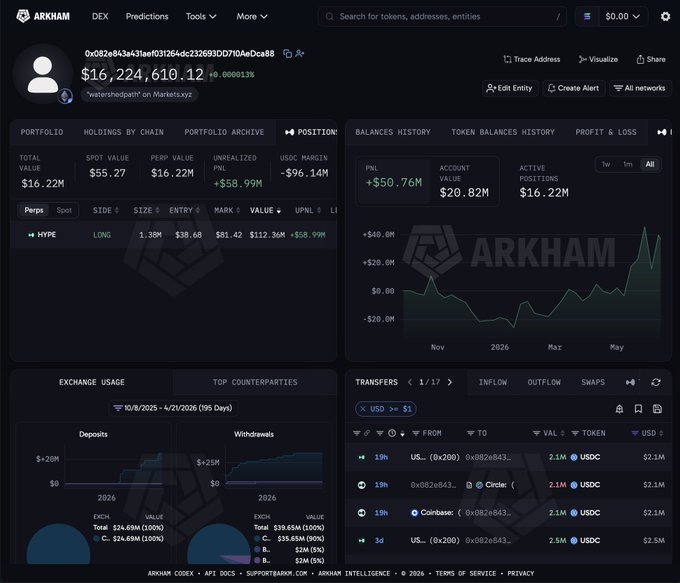Switch to TOP COUNTERPARTIES tab
The width and height of the screenshot is (680, 583).
[x=255, y=382]
